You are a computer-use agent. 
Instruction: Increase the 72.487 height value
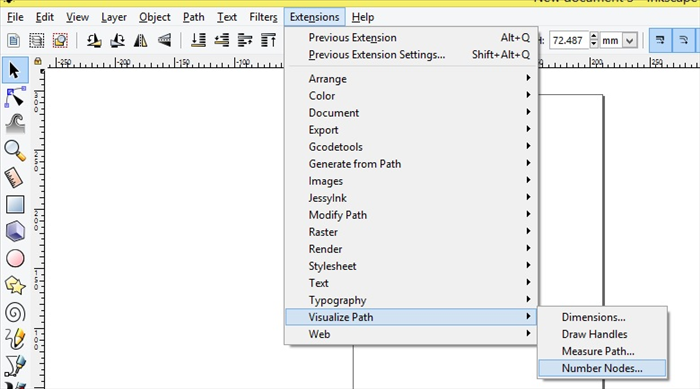pyautogui.click(x=594, y=36)
